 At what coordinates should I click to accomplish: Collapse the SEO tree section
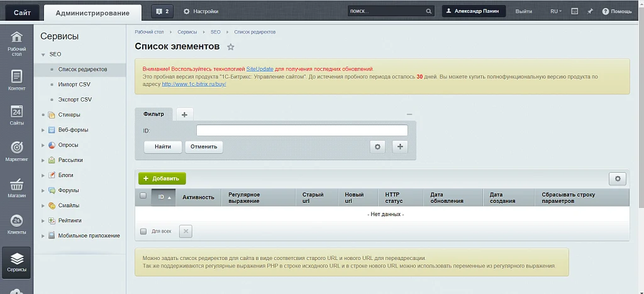(x=43, y=55)
